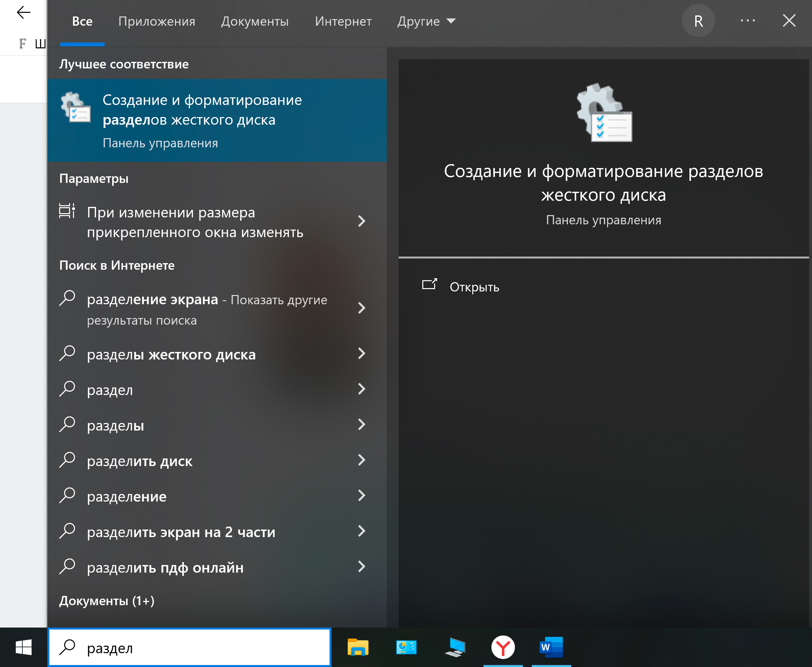
Task: Click search icon beside разделить пдф онлайн
Action: coord(67,566)
